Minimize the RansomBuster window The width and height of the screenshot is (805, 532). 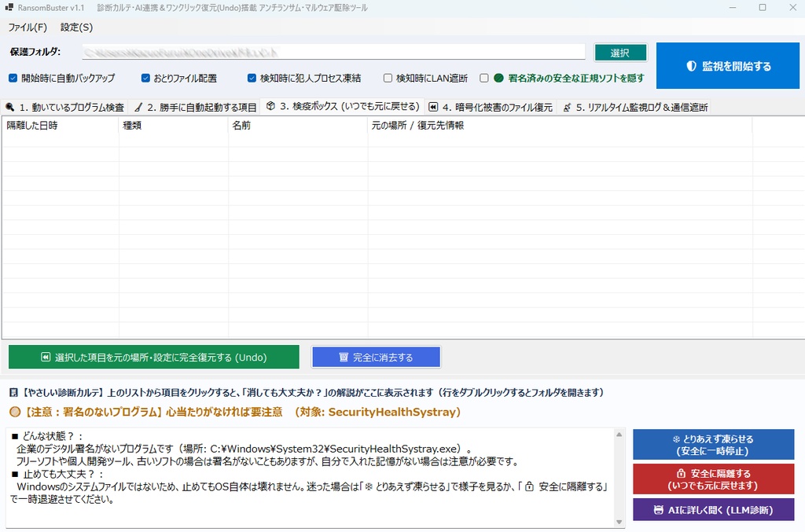[733, 8]
